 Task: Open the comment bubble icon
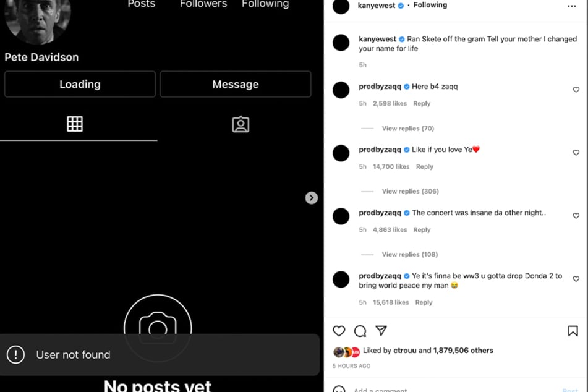pos(360,331)
